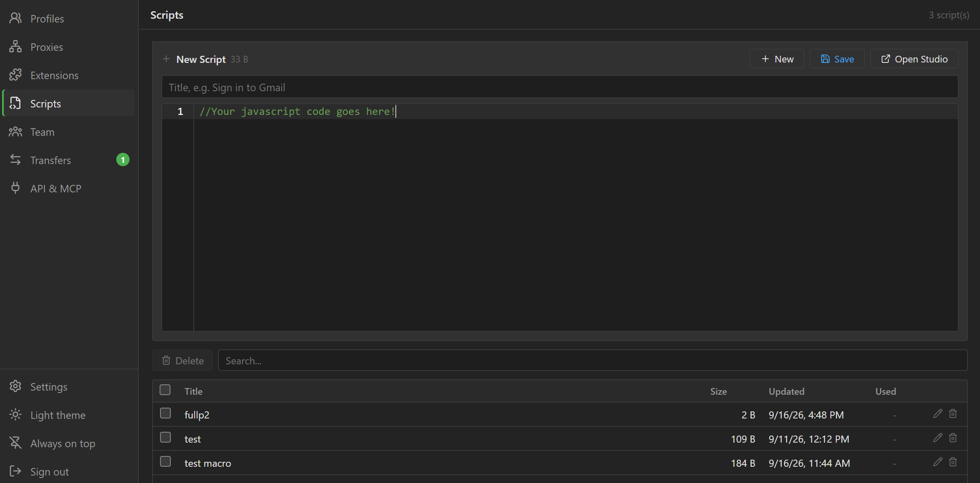Screen dimensions: 980x483
Task: Edit the test script with the pencil icon
Action: tap(937, 438)
